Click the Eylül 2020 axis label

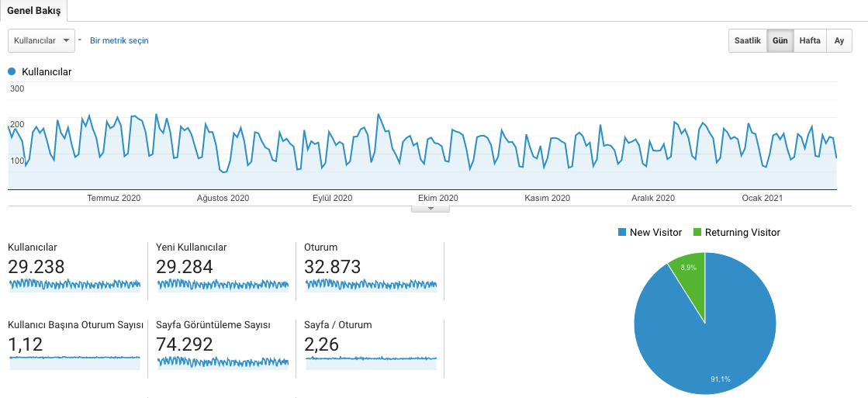(332, 198)
